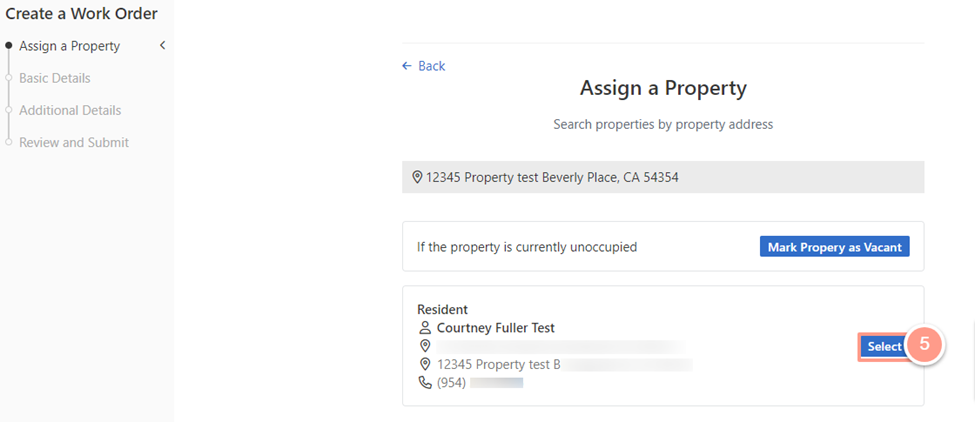Open the Additional Details step
This screenshot has height=422, width=975.
(x=70, y=111)
